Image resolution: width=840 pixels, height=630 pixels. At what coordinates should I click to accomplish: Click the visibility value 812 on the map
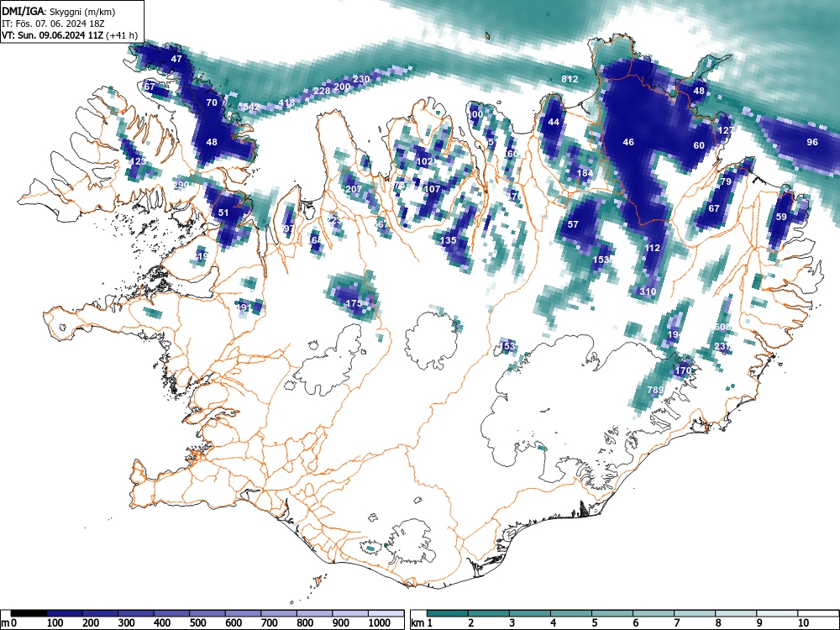[570, 79]
